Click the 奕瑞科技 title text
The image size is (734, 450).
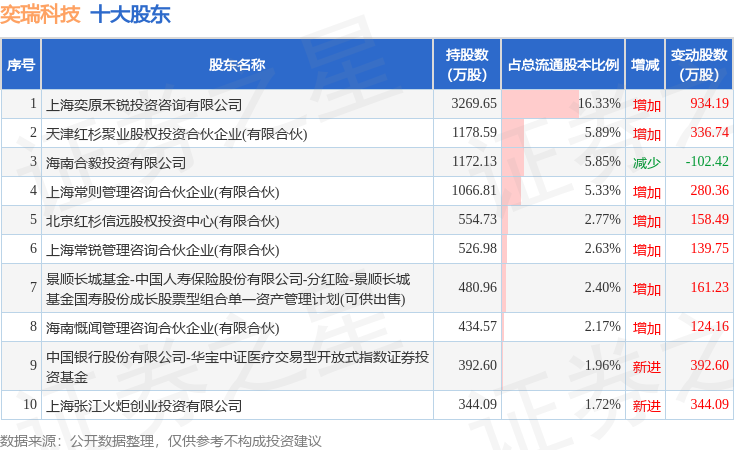40,14
